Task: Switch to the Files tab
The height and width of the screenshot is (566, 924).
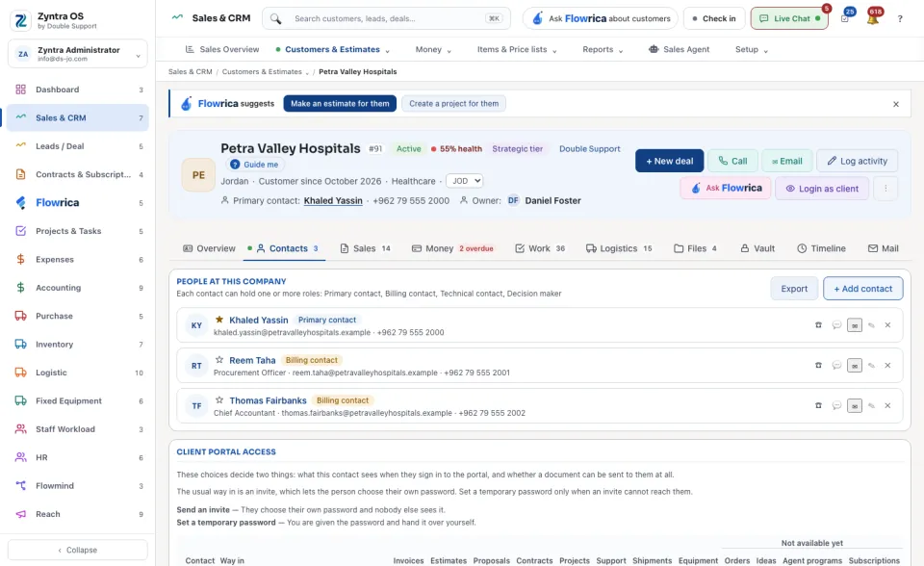Action: coord(695,248)
